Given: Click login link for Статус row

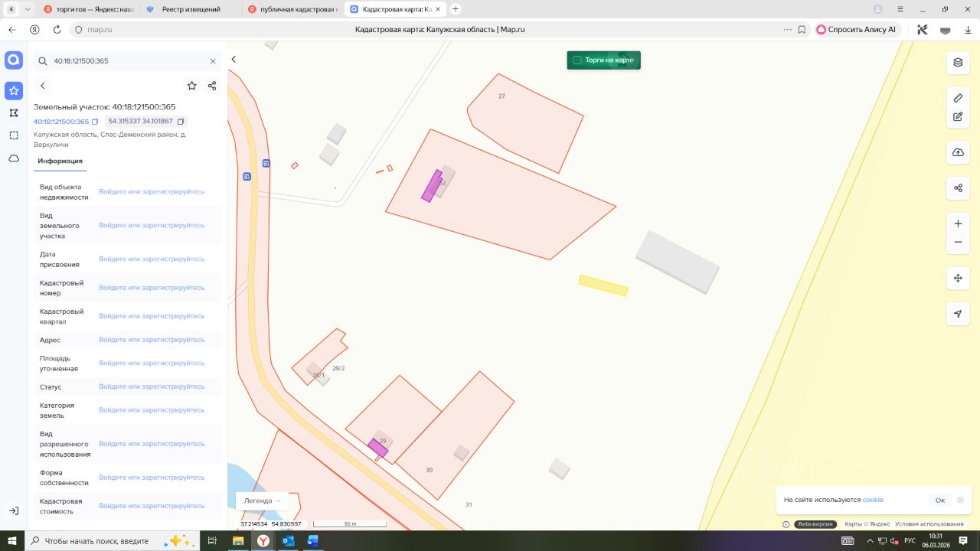Looking at the screenshot, I should coord(152,387).
